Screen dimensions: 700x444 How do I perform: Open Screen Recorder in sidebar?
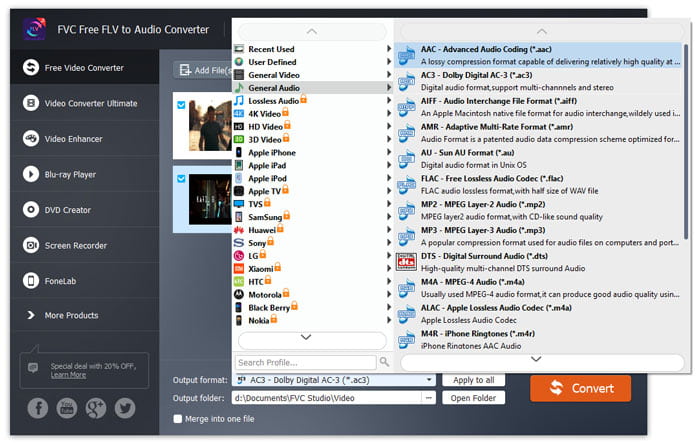(x=84, y=245)
